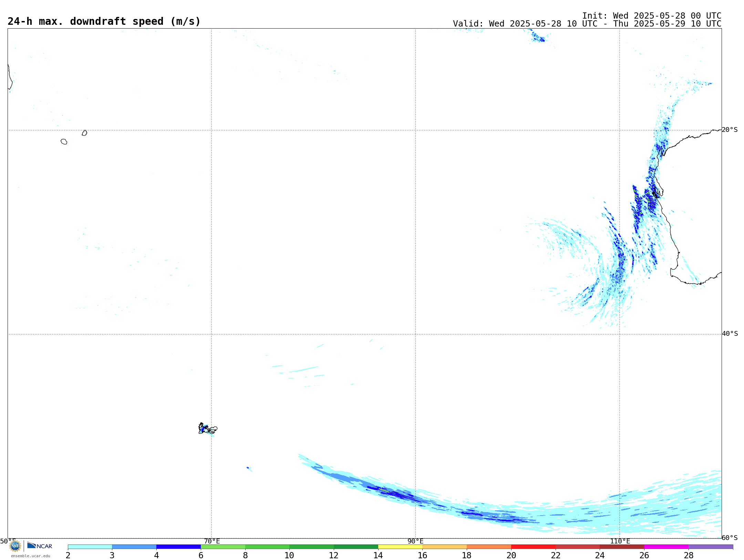Click colorbar tick label 18
This screenshot has width=744, height=560.
pos(467,556)
